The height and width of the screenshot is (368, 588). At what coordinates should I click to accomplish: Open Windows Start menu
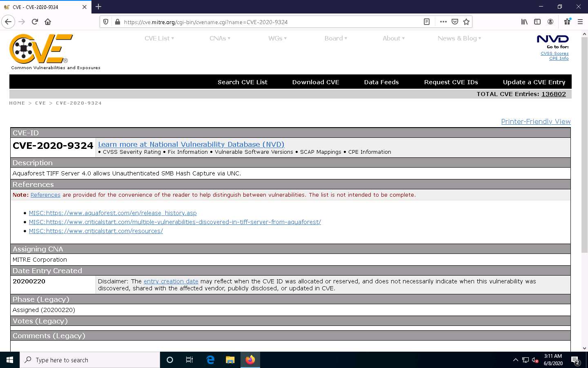(10, 360)
